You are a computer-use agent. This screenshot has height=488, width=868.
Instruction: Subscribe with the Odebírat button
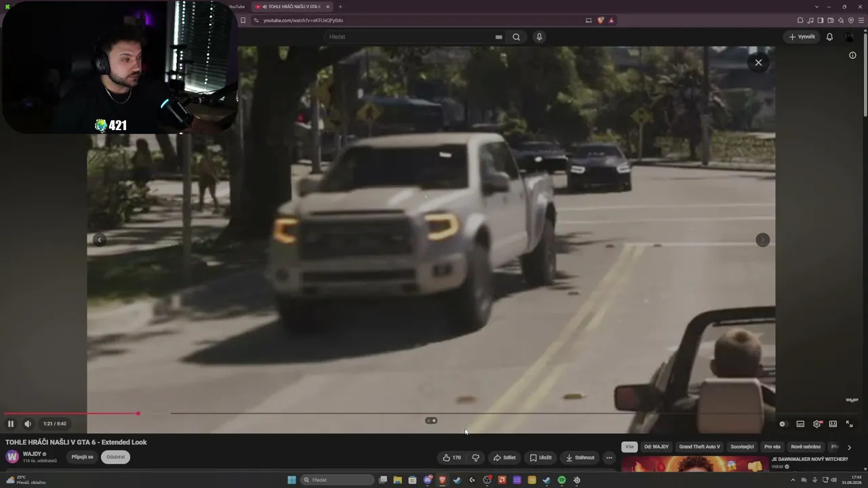[116, 457]
